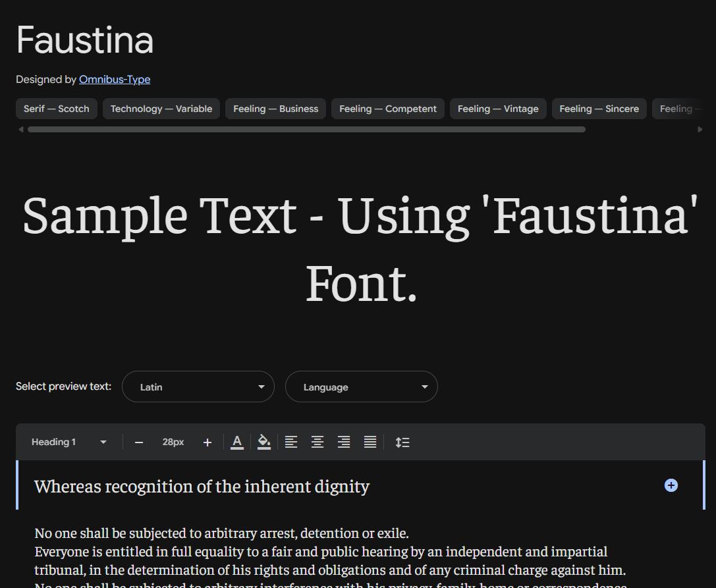Open the Heading 1 style dropdown

[x=69, y=442]
